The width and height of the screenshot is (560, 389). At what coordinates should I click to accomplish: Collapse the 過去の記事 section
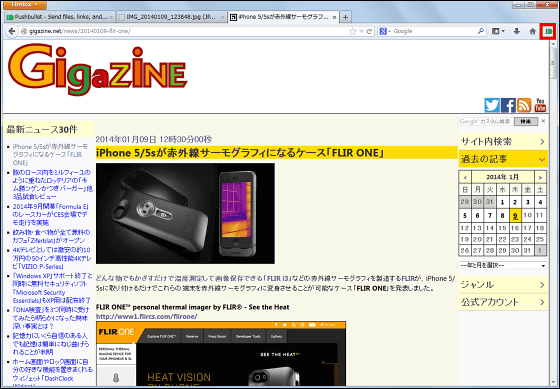click(x=503, y=159)
